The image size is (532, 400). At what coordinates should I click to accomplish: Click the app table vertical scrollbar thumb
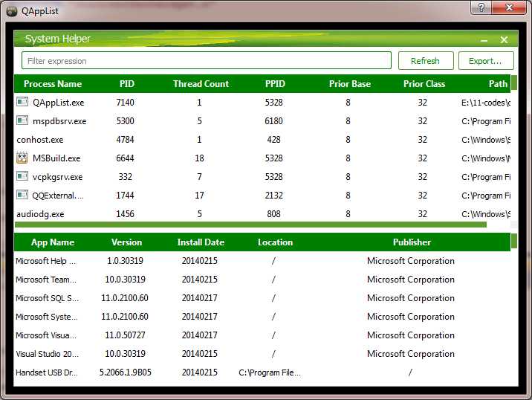pos(514,241)
